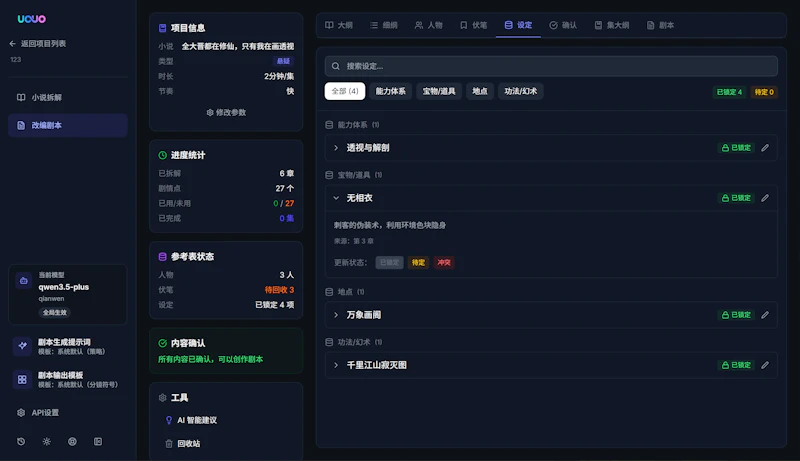Click the back arrow to project list
Screen dimensions: 800x461
[x=13, y=44]
